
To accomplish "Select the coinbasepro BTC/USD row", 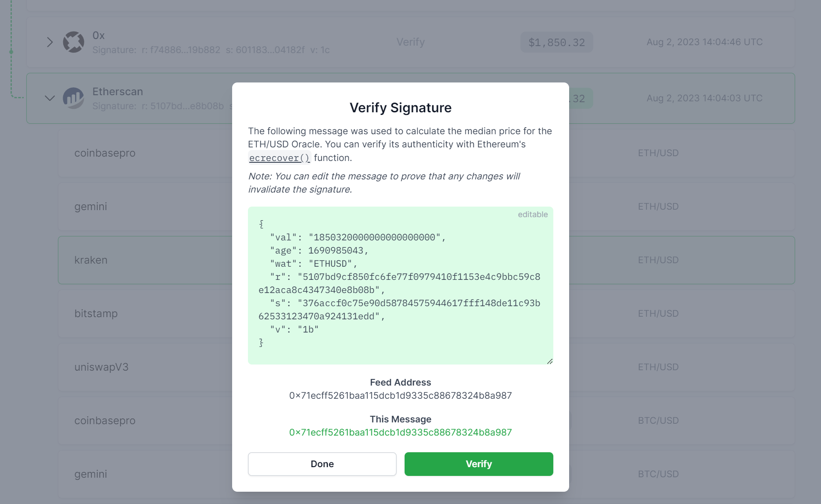I will click(427, 421).
